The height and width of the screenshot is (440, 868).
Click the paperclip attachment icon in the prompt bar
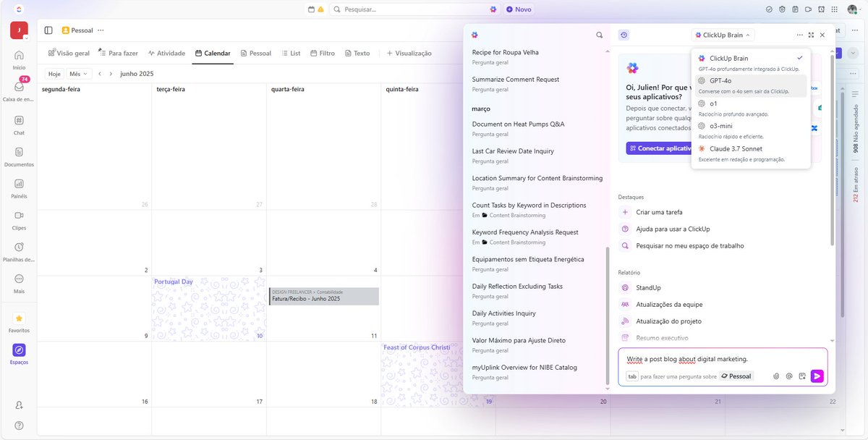[775, 376]
